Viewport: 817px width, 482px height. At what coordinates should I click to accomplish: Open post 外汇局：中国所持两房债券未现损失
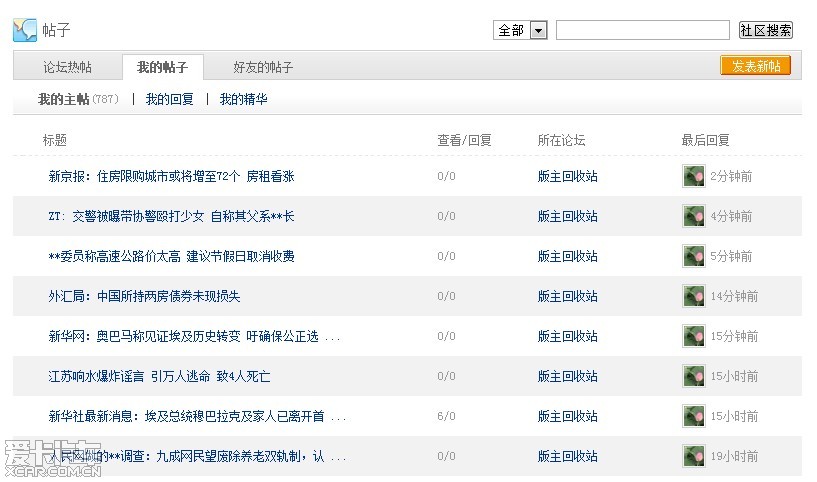click(144, 297)
